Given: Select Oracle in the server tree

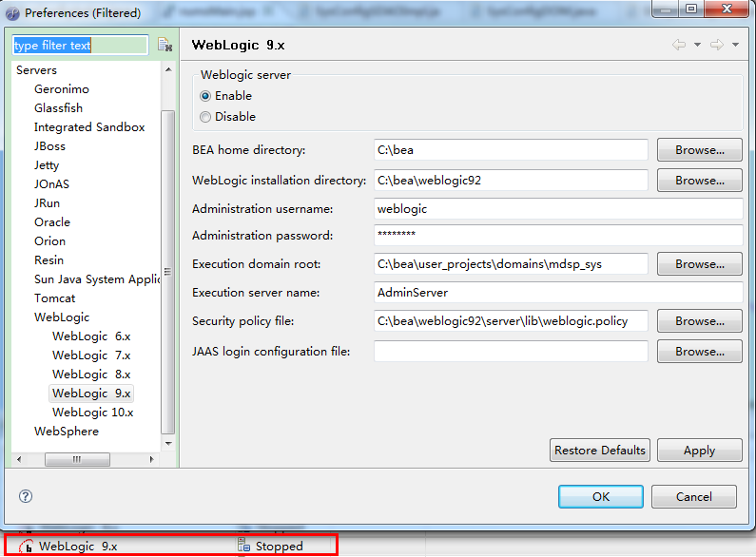Looking at the screenshot, I should (x=52, y=222).
